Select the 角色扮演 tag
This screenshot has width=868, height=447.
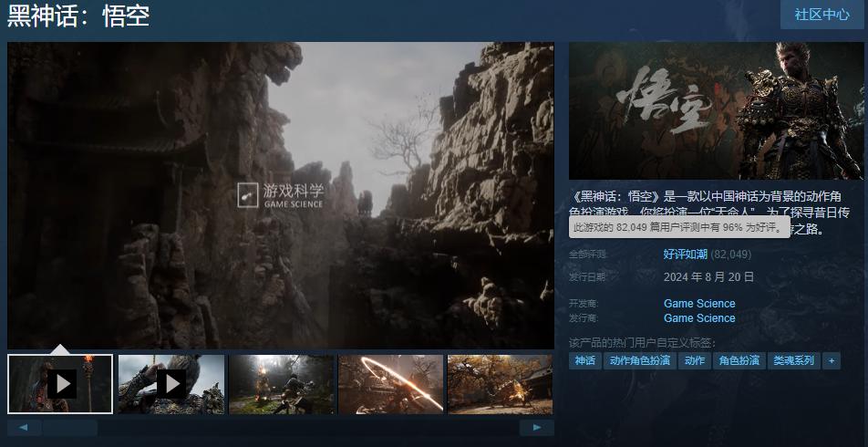click(x=739, y=360)
